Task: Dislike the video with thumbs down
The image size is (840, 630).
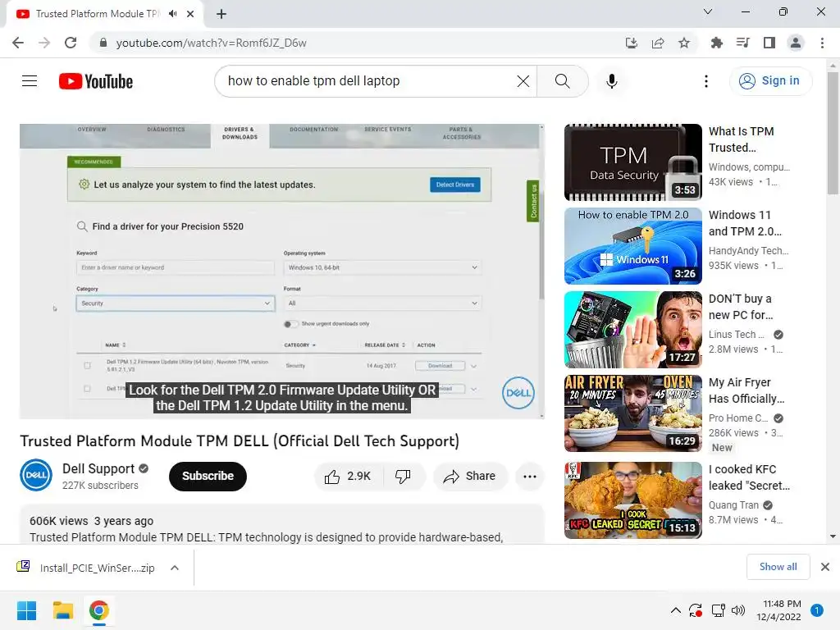Action: [x=403, y=477]
